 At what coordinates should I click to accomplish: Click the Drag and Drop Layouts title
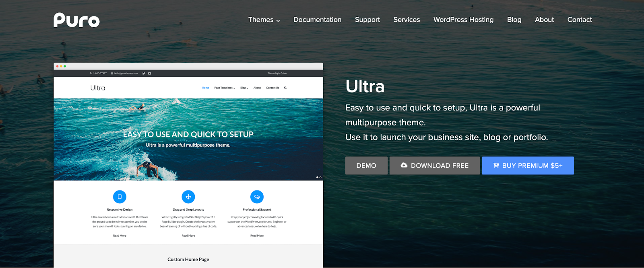pyautogui.click(x=188, y=210)
